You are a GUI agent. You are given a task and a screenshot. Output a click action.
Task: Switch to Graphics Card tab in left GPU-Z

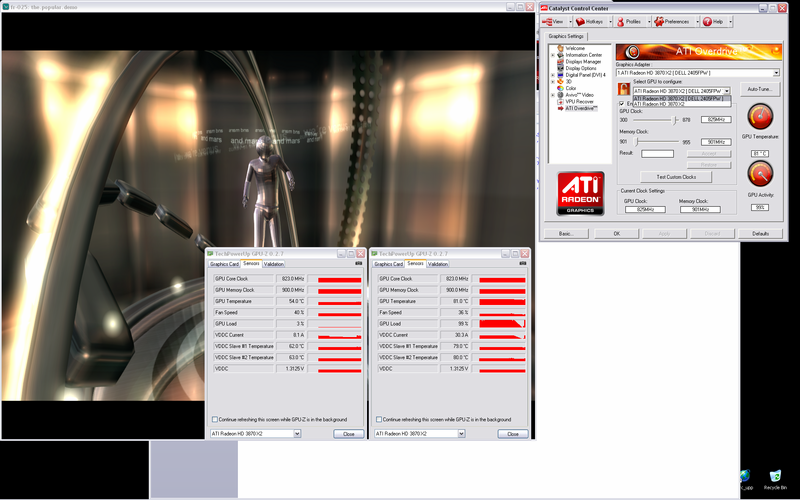coord(223,263)
